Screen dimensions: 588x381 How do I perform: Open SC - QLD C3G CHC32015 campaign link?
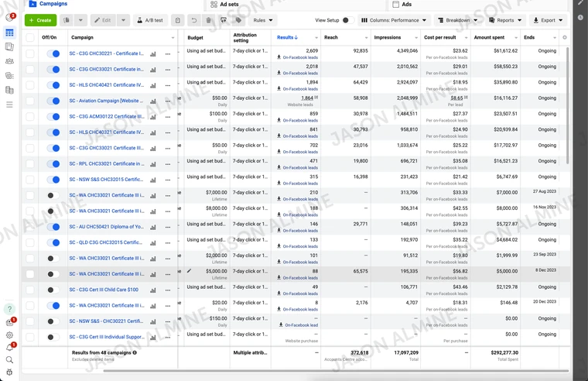(106, 242)
